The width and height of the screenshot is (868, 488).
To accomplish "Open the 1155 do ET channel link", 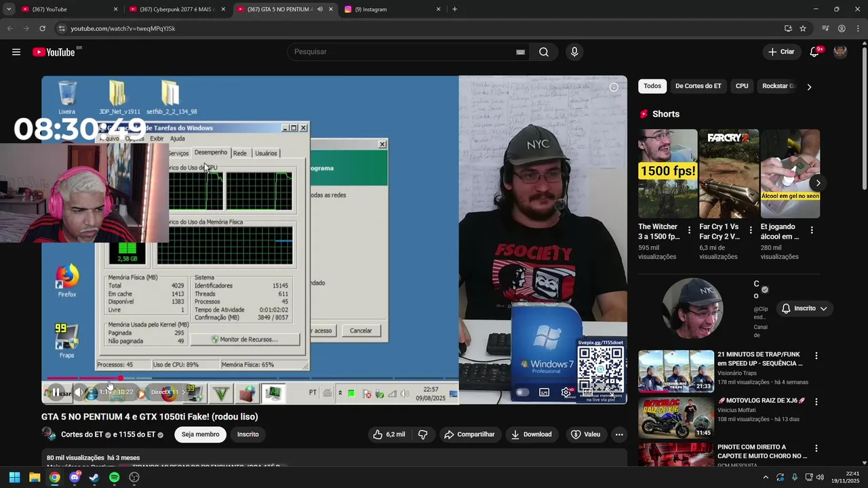I will (x=137, y=434).
